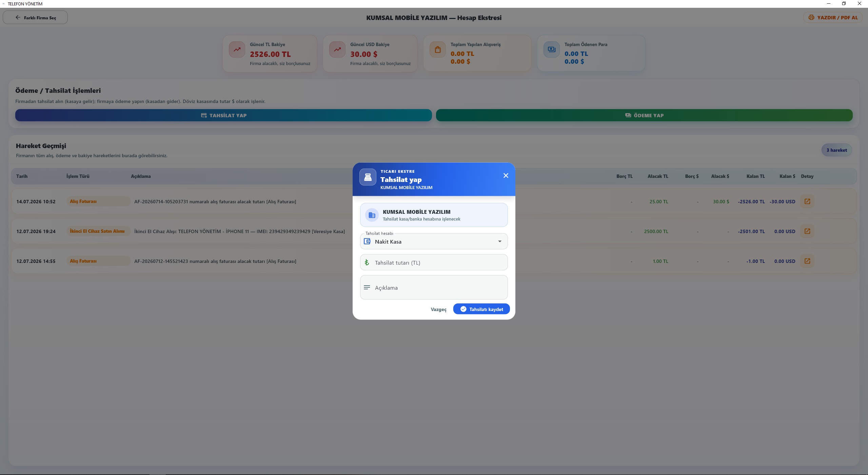This screenshot has width=868, height=475.
Task: Click AF-20260714-105203731 invoice description
Action: click(x=215, y=202)
